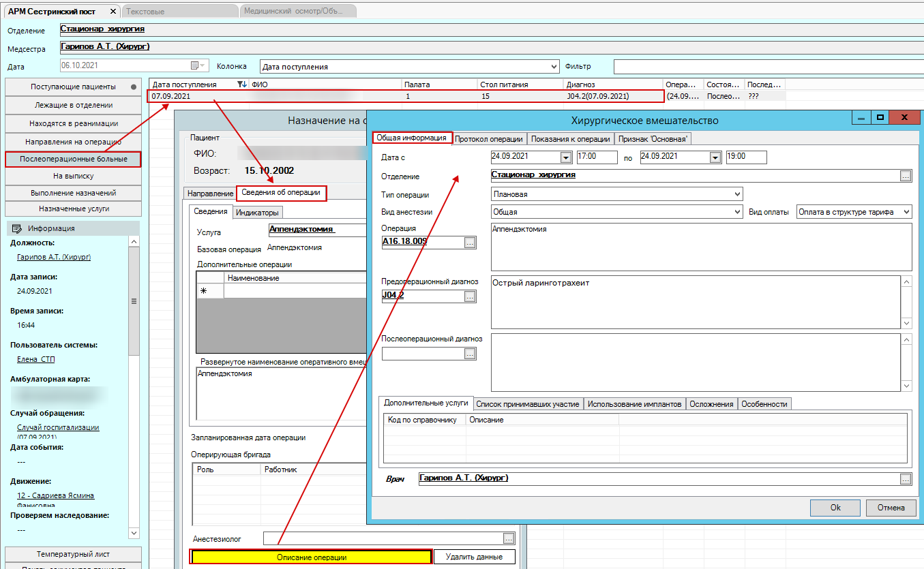Follow the Гарипов А.Т. (Хирург) position link

(53, 257)
